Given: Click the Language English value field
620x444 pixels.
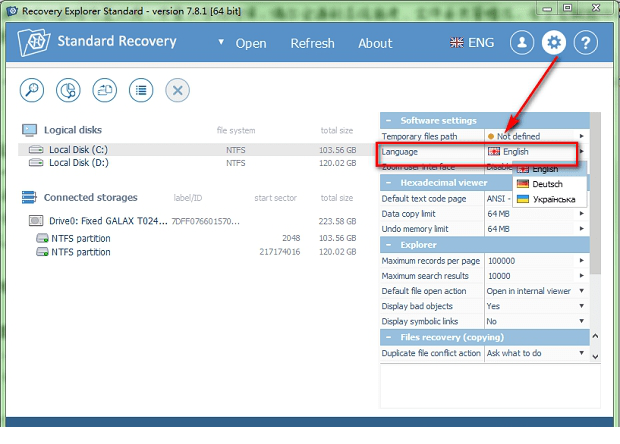Looking at the screenshot, I should tap(530, 152).
